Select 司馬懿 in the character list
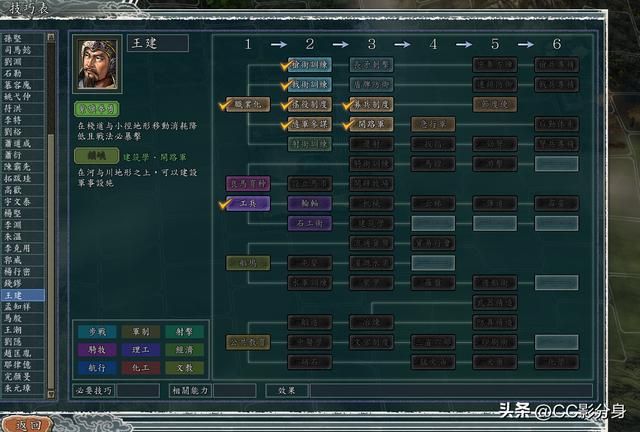The height and width of the screenshot is (432, 640). [22, 50]
